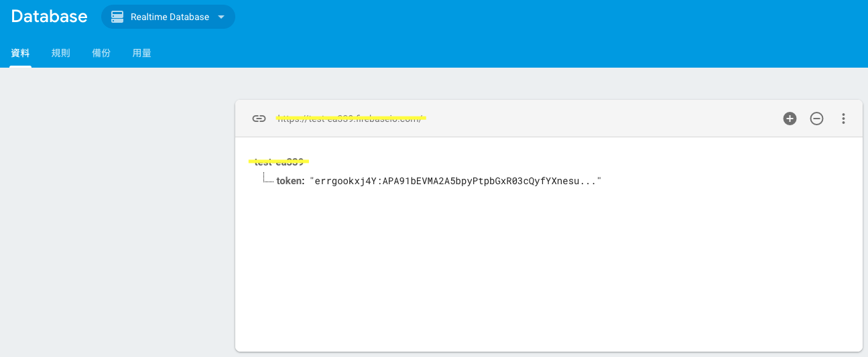
Task: Open the 用量 tab
Action: pos(142,53)
